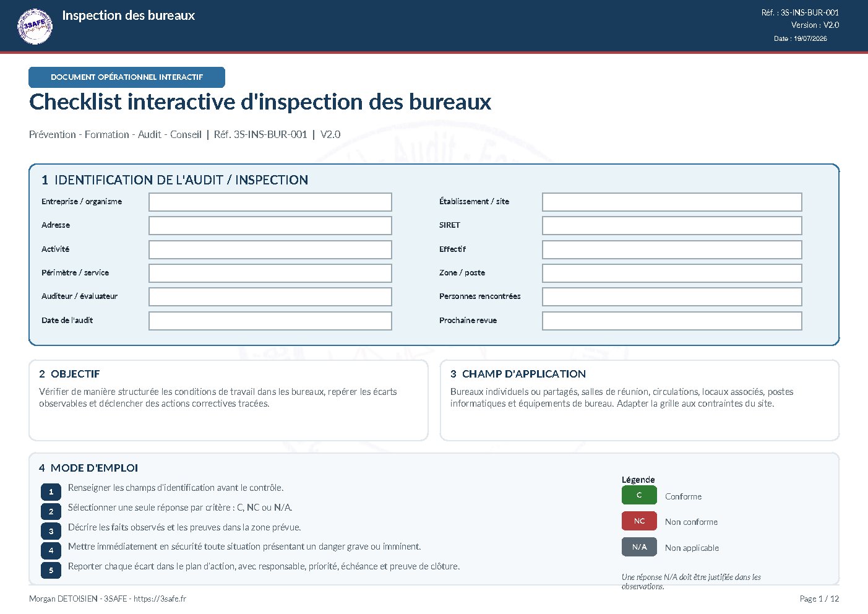This screenshot has height=614, width=868.
Task: Open the https://3safe.fr footer link
Action: click(160, 599)
